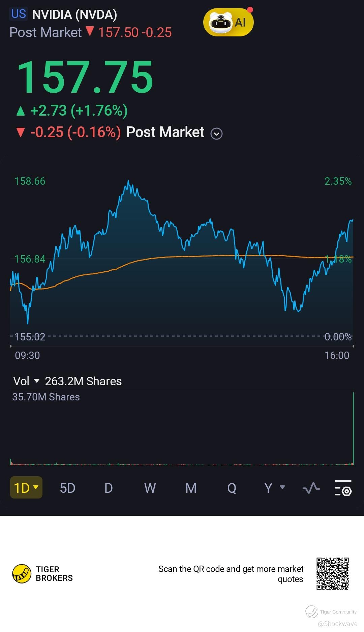Image resolution: width=364 pixels, height=632 pixels.
Task: Click the chart left range handle
Action: [x=11, y=346]
